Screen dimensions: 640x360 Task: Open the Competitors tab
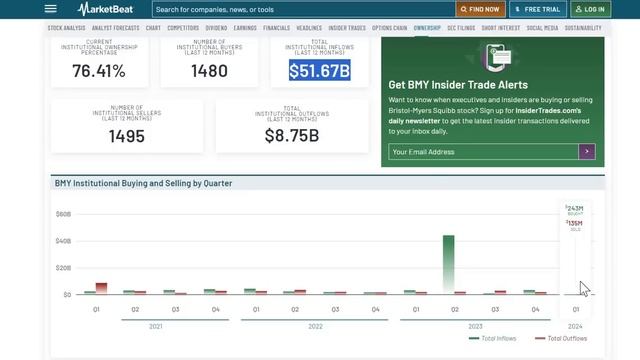pos(183,28)
